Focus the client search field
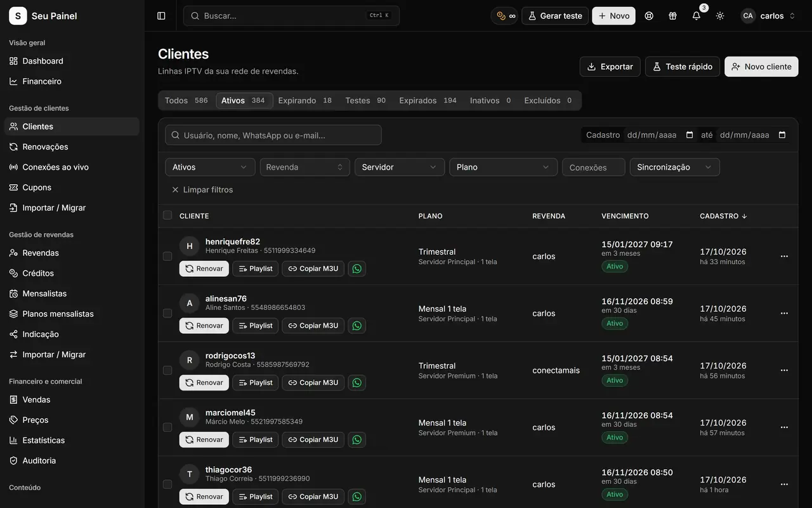Screen dimensions: 812x508 pos(273,135)
